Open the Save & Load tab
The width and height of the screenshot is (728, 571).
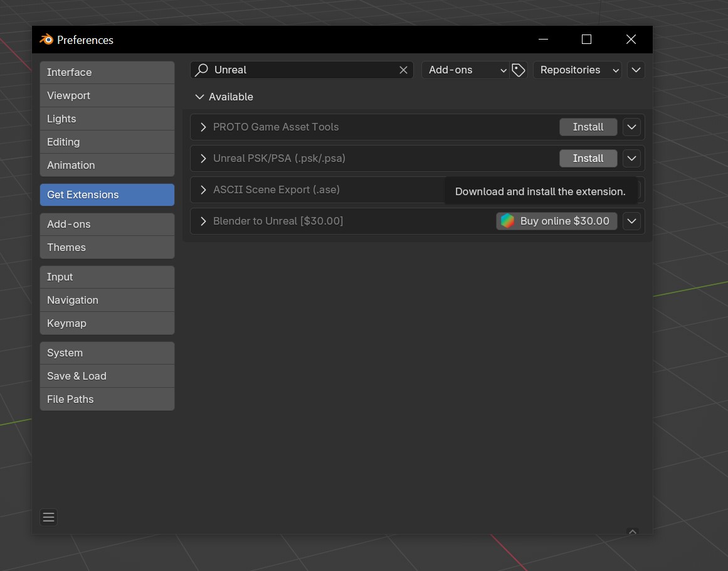click(107, 376)
